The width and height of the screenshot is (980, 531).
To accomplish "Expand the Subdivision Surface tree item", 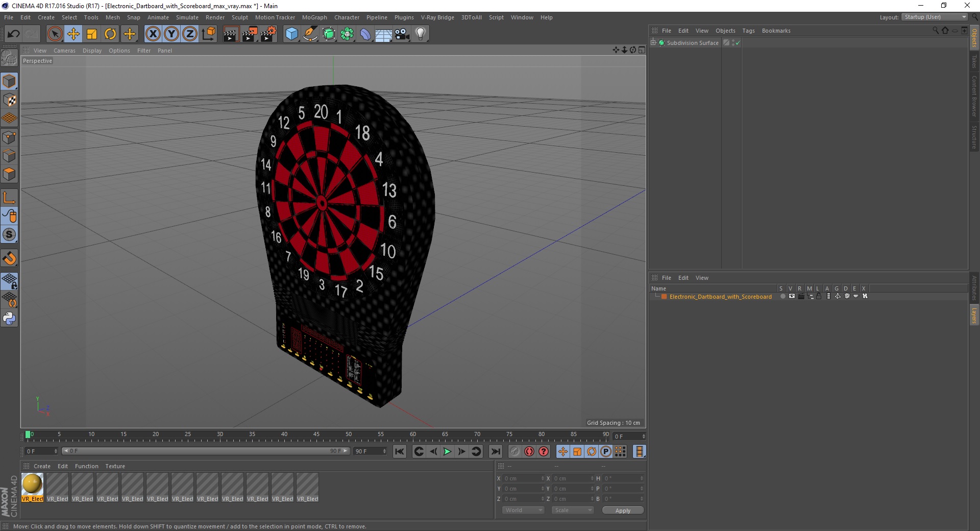I will tap(653, 43).
